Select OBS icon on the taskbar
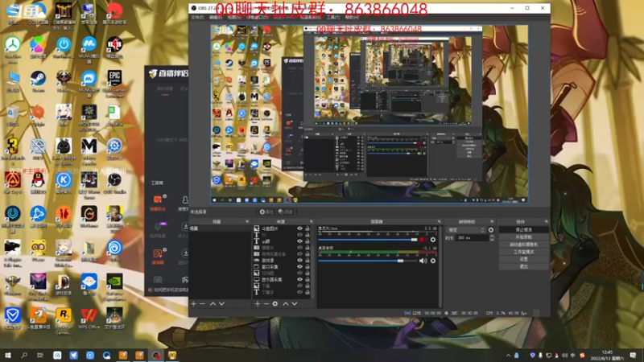Image resolution: width=644 pixels, height=362 pixels. pyautogui.click(x=156, y=355)
